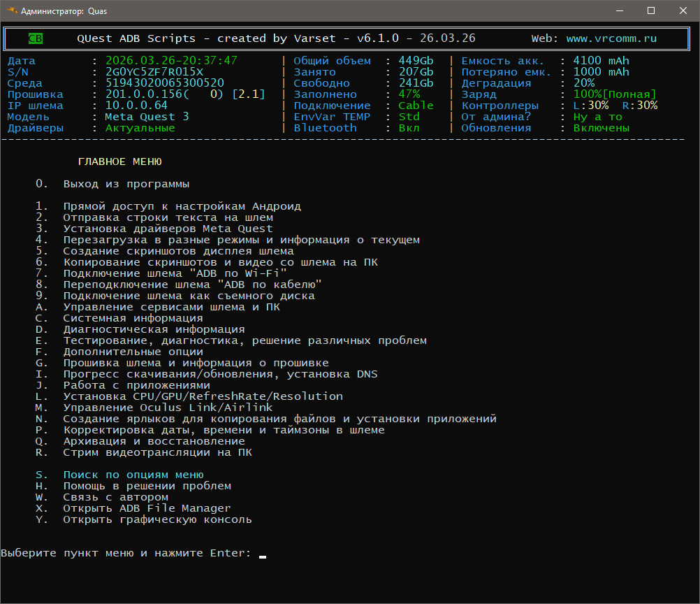Click used storage value 207Gb
Image resolution: width=700 pixels, height=604 pixels.
click(416, 71)
